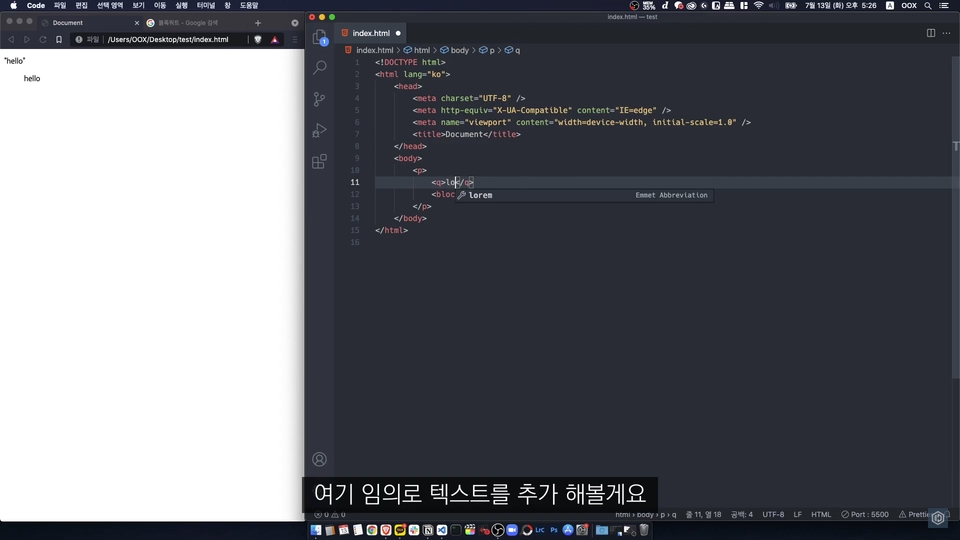Image resolution: width=960 pixels, height=540 pixels.
Task: Open Final Cut Pro from the Dock
Action: (x=470, y=530)
